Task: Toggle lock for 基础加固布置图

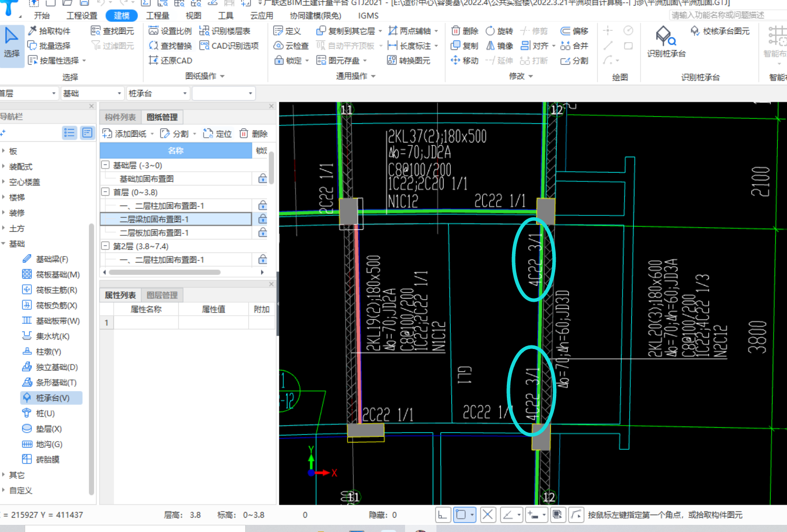Action: (x=263, y=179)
